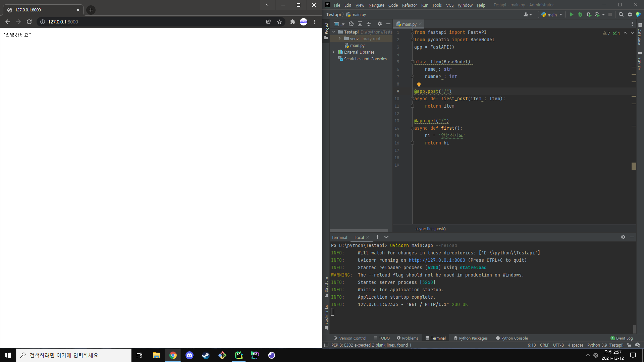644x362 pixels.
Task: Toggle the Structure tool window button
Action: click(326, 287)
